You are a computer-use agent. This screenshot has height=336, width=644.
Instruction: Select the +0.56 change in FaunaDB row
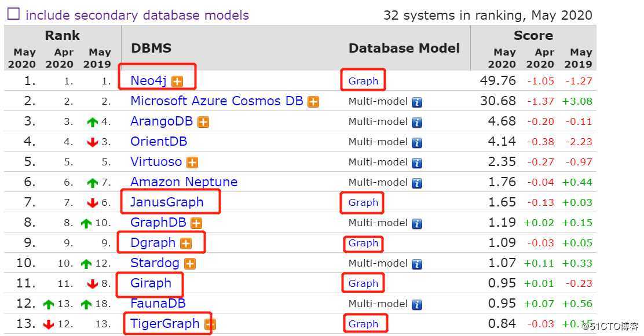[577, 304]
